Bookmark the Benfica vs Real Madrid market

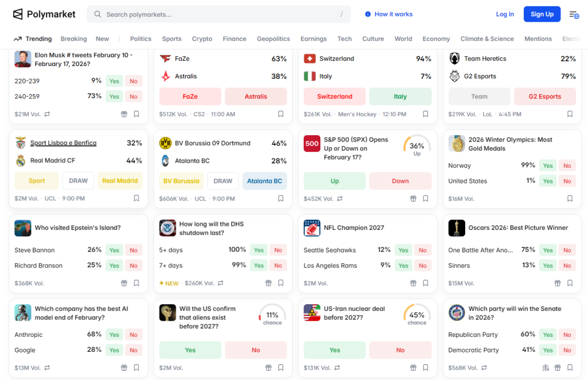pos(137,198)
